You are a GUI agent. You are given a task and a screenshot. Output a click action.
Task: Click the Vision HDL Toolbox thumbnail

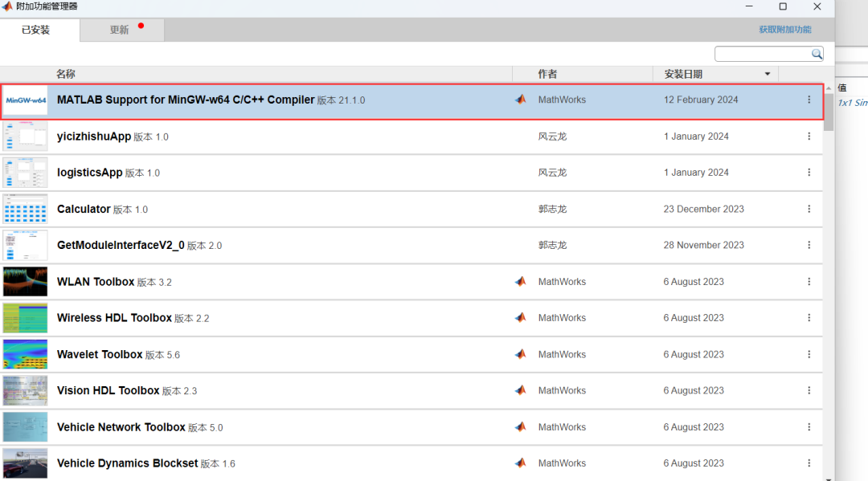(x=26, y=391)
